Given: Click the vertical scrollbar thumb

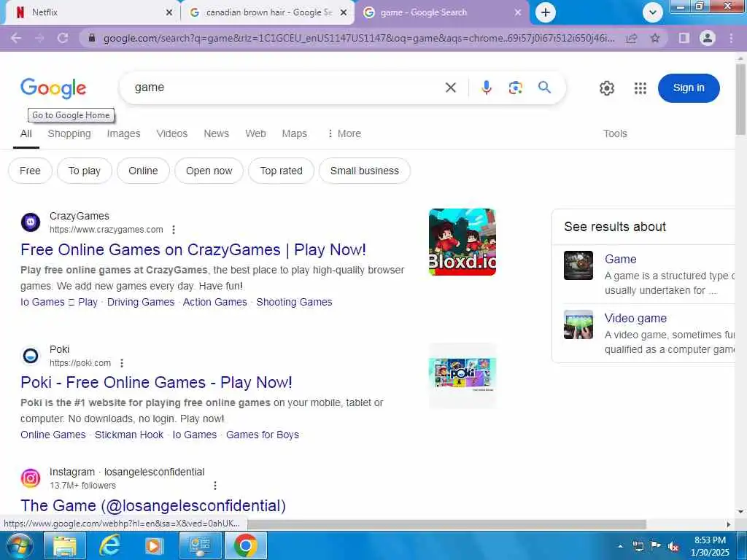Looking at the screenshot, I should click(740, 99).
